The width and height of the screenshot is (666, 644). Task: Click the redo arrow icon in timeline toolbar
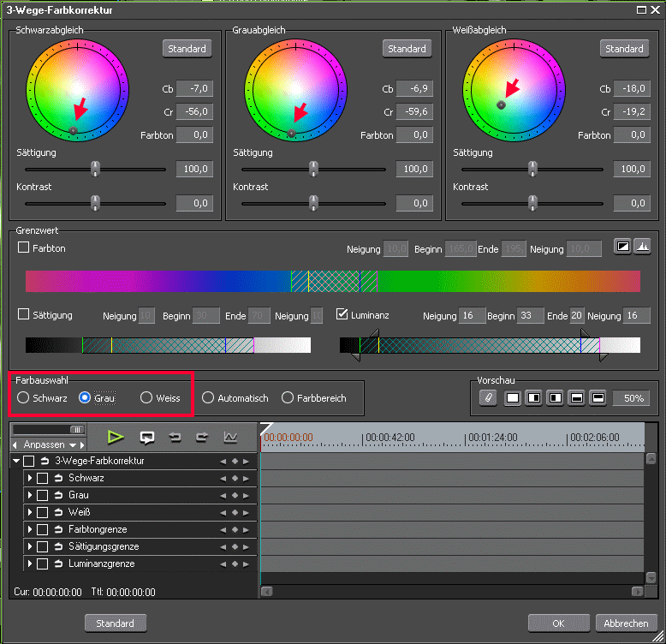click(x=202, y=437)
